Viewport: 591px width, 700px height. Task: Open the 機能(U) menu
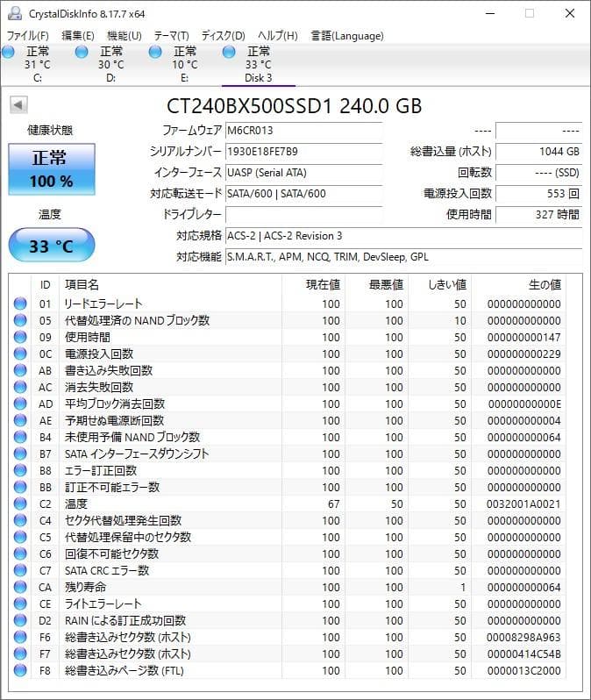[x=125, y=36]
